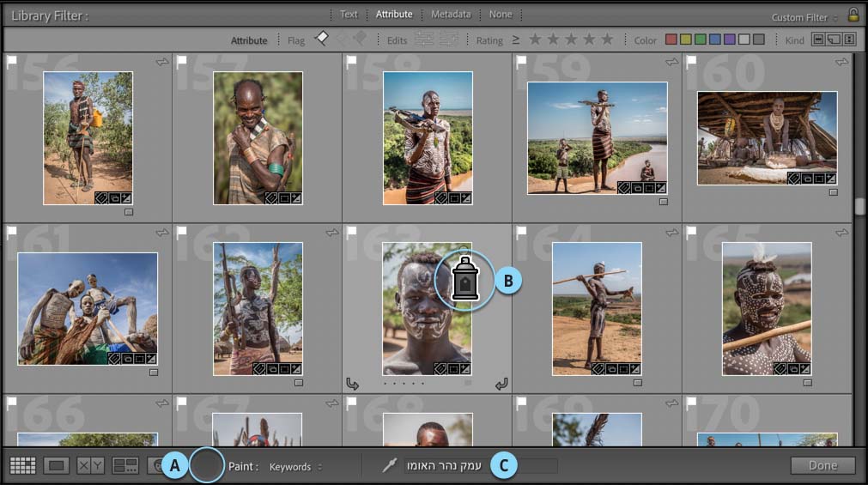Open color label box under photo 156

pyautogui.click(x=129, y=212)
